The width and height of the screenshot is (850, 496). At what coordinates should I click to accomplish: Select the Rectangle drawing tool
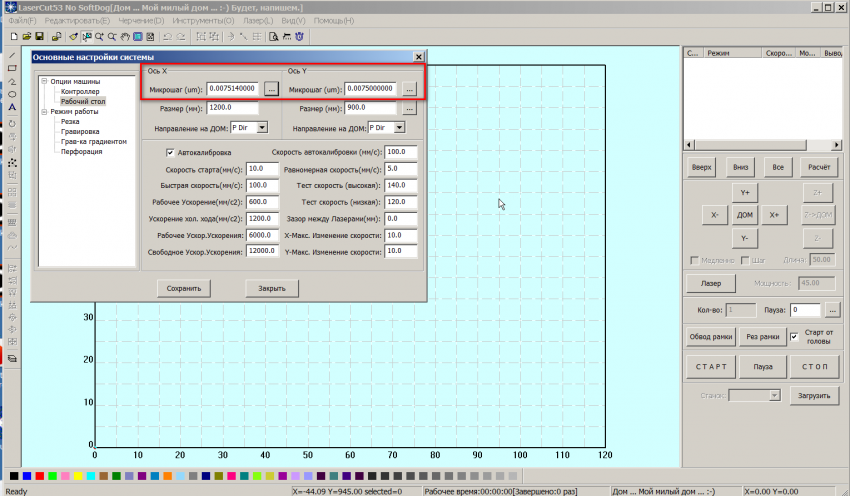click(x=12, y=68)
